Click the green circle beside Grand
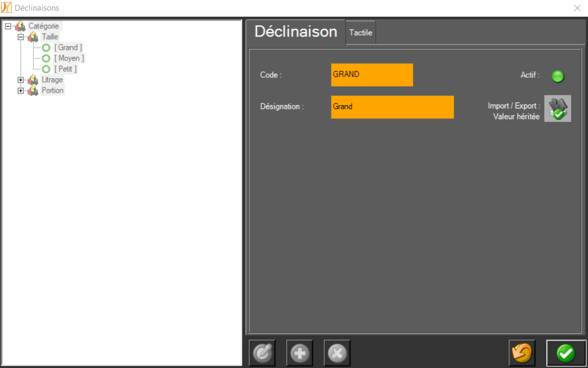The image size is (588, 368). (46, 48)
